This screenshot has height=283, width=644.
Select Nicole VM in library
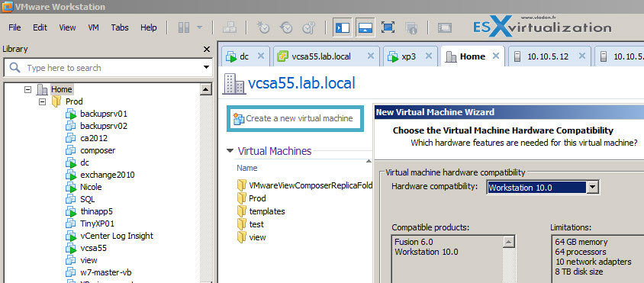click(x=91, y=187)
